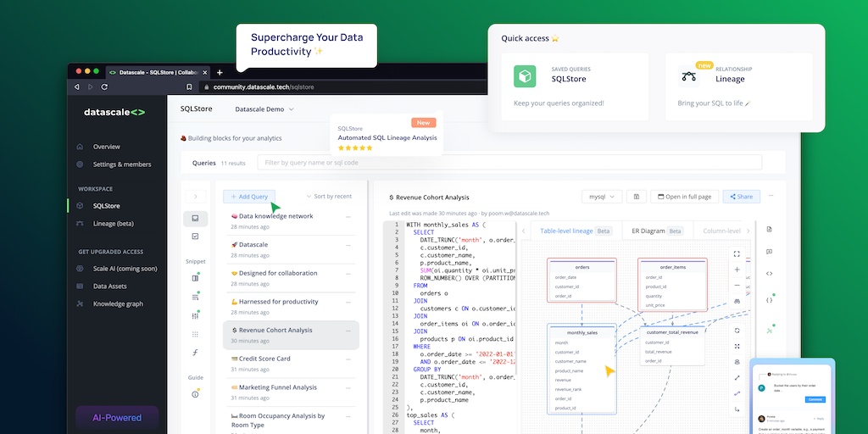Screen dimensions: 868x434
Task: Open Data Assets in sidebar
Action: (x=109, y=287)
